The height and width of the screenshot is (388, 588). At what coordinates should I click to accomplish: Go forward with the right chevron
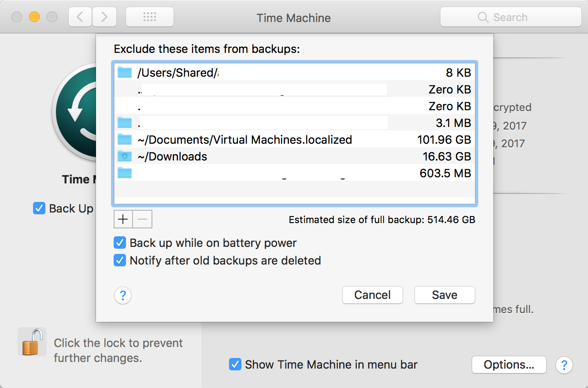coord(104,17)
